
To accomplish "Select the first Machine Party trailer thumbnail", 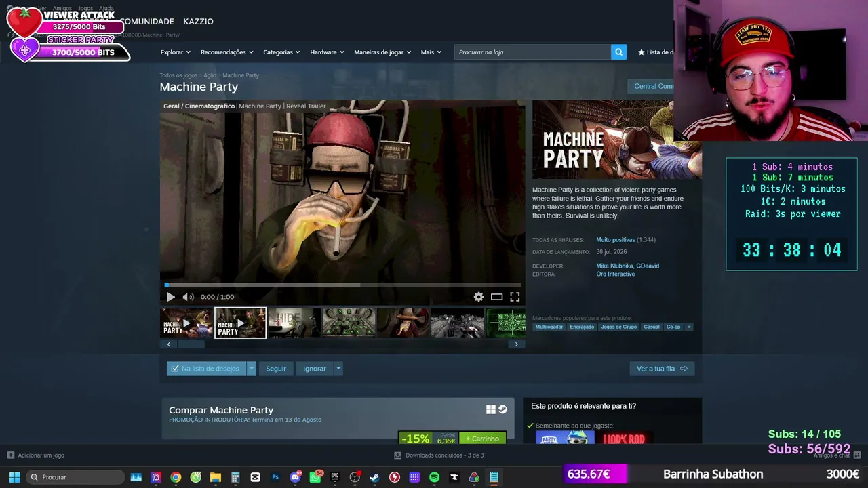I will 186,323.
